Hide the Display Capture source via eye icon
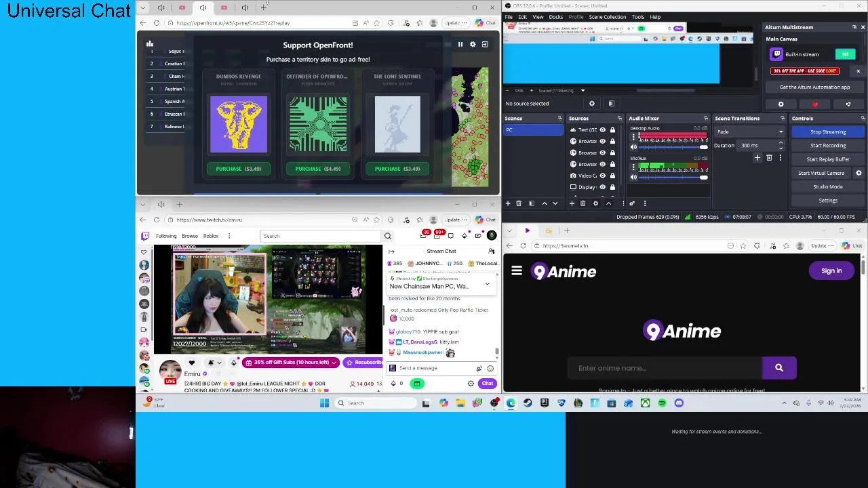 (x=602, y=187)
